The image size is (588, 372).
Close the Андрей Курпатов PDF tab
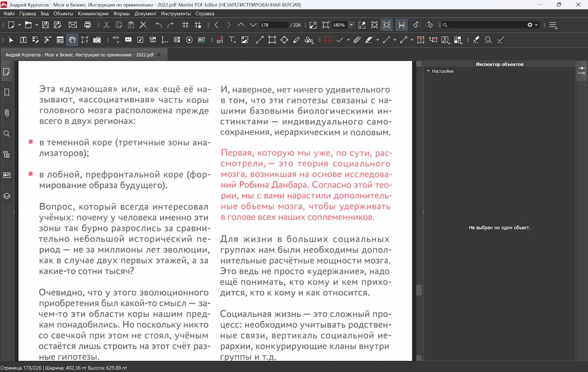[x=159, y=55]
